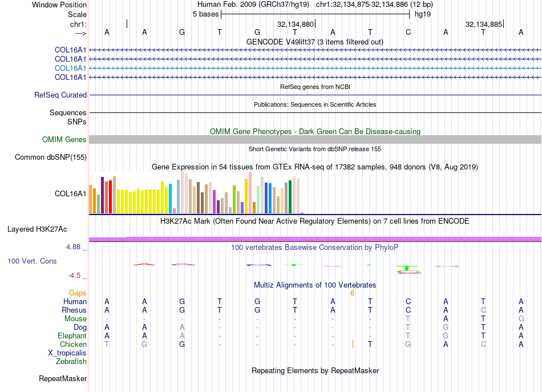Click the SNPs track label
Screen dimensions: 542x392
tap(77, 122)
